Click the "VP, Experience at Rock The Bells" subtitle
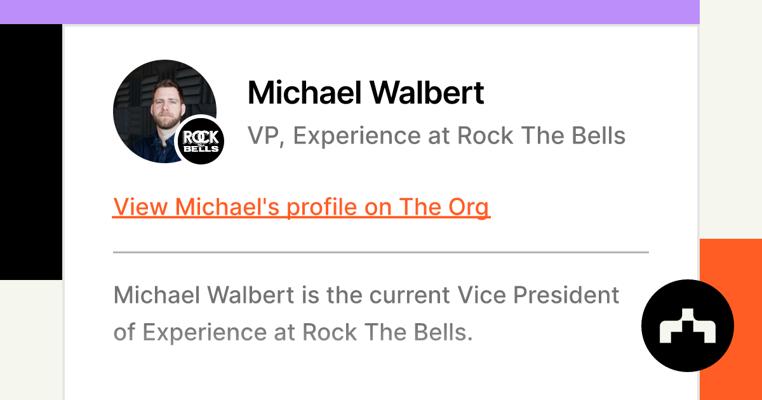 [x=436, y=135]
